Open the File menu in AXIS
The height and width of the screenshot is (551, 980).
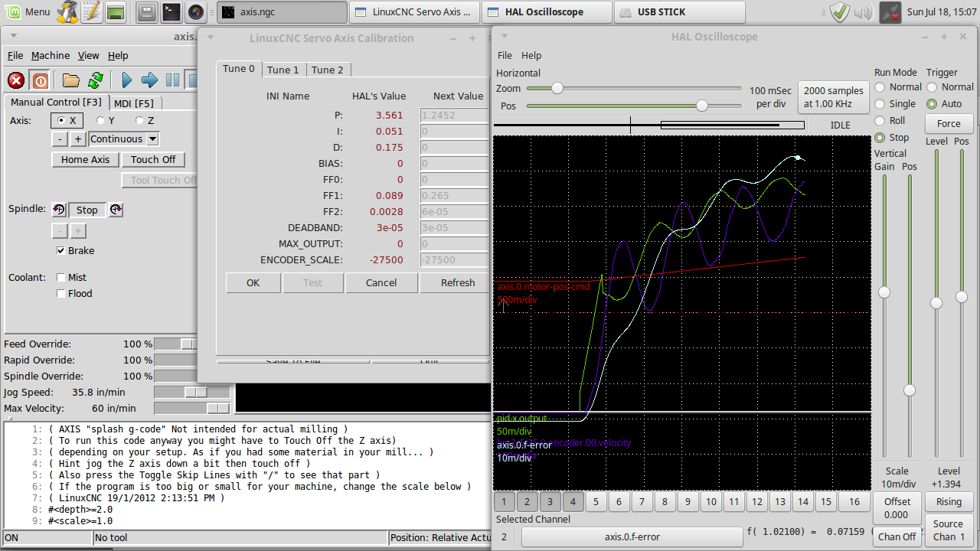coord(15,56)
